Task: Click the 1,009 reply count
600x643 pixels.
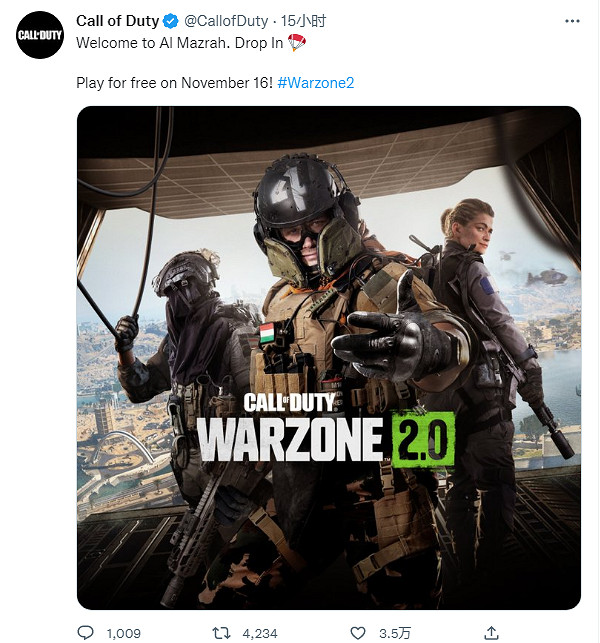Action: point(123,632)
